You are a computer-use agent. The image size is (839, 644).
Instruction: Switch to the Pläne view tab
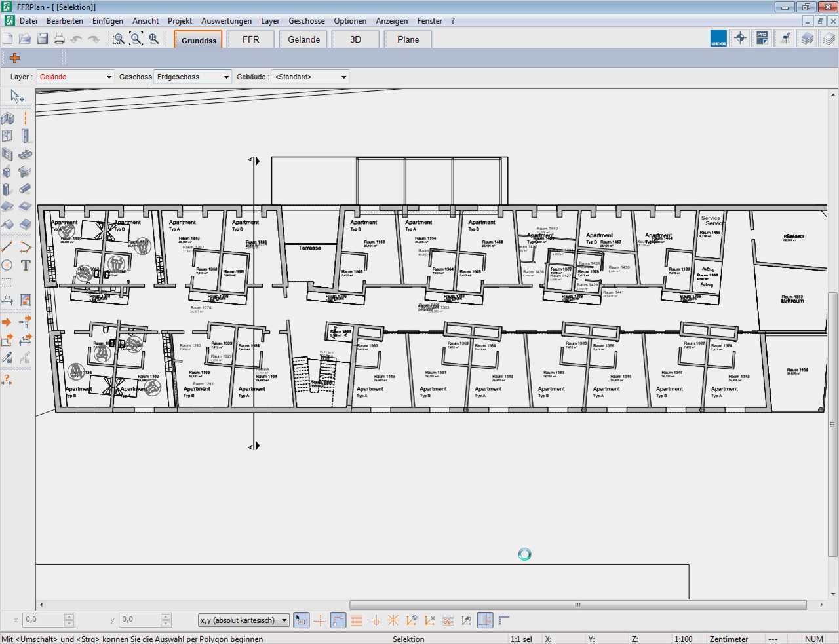(x=408, y=39)
